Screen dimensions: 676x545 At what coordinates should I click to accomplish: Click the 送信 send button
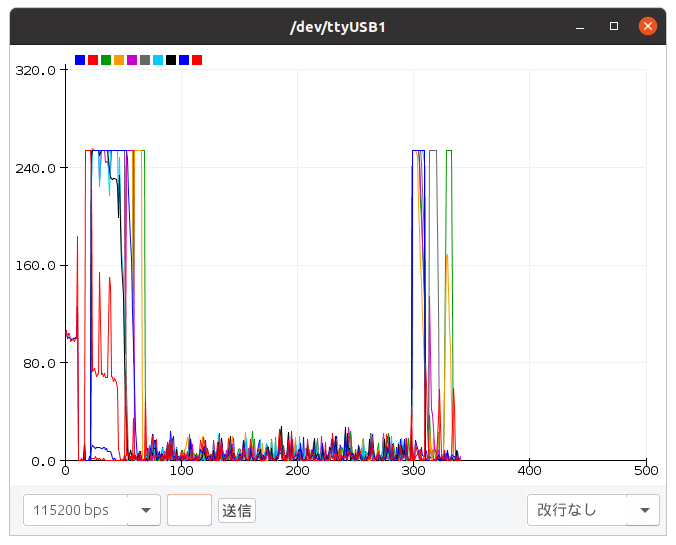pos(237,511)
